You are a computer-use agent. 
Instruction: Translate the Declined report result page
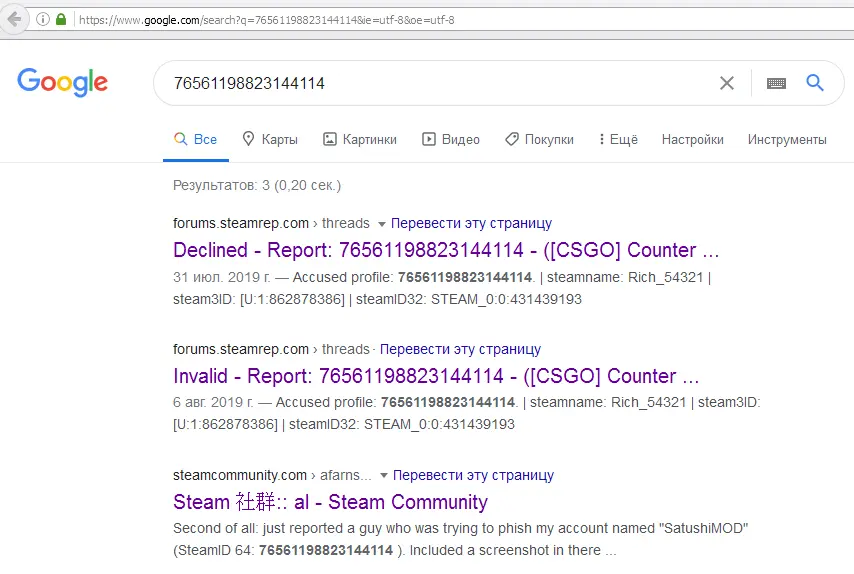pos(471,223)
